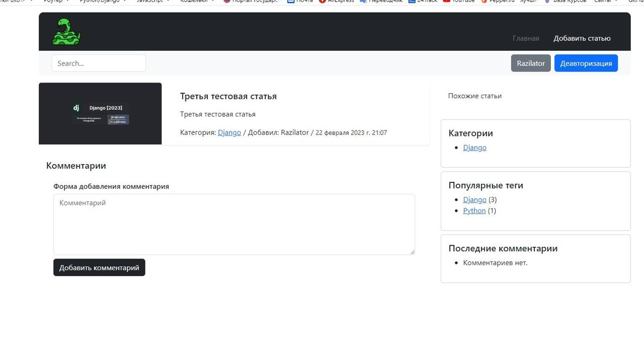
Task: Click the Комментарии section heading
Action: 76,166
